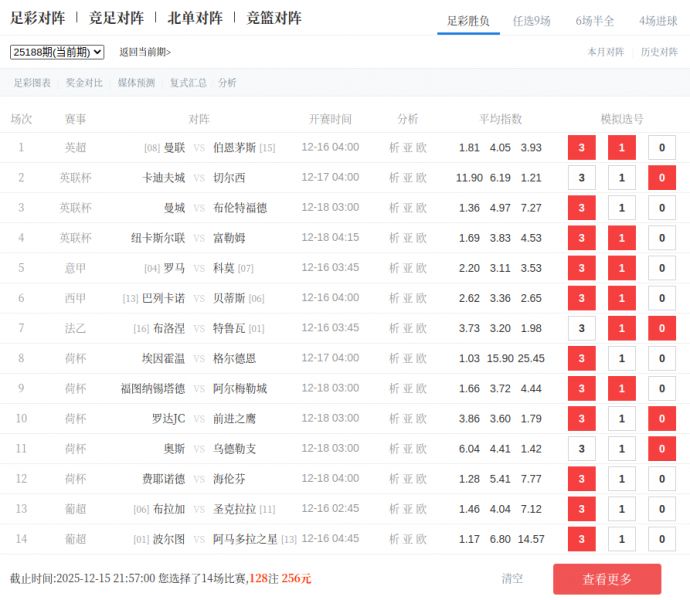Deselect pick 1 for match 5 罗马
Image resolution: width=690 pixels, height=600 pixels.
(x=621, y=269)
